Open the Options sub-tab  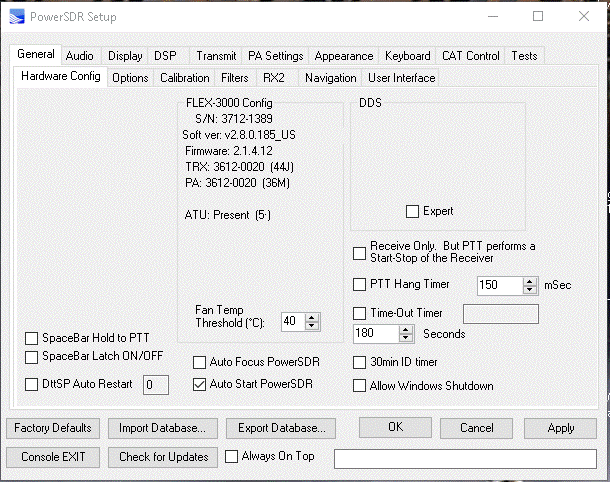130,78
